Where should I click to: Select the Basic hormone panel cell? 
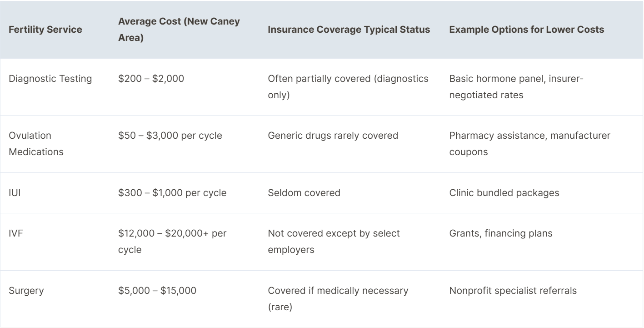[516, 87]
